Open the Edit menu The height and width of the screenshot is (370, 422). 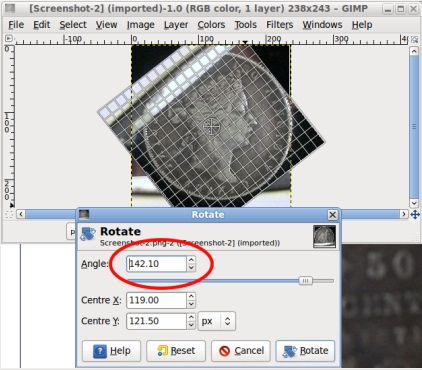pos(42,25)
